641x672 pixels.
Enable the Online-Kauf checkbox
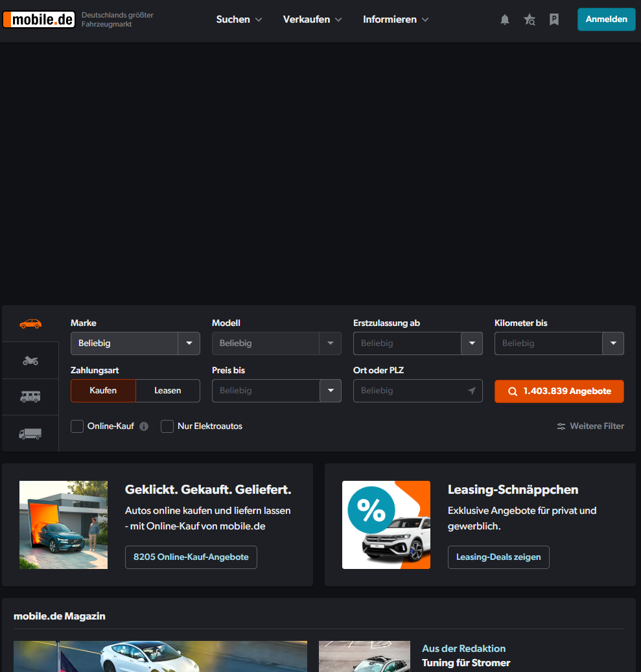[x=77, y=426]
